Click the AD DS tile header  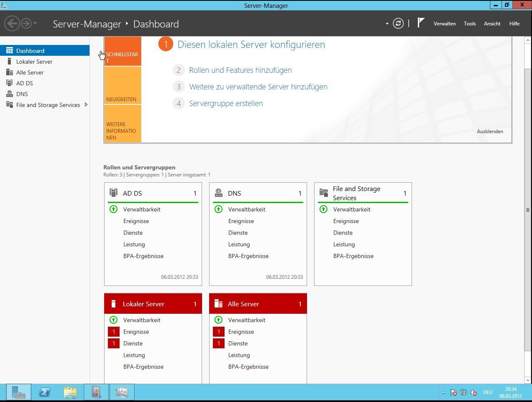(153, 193)
